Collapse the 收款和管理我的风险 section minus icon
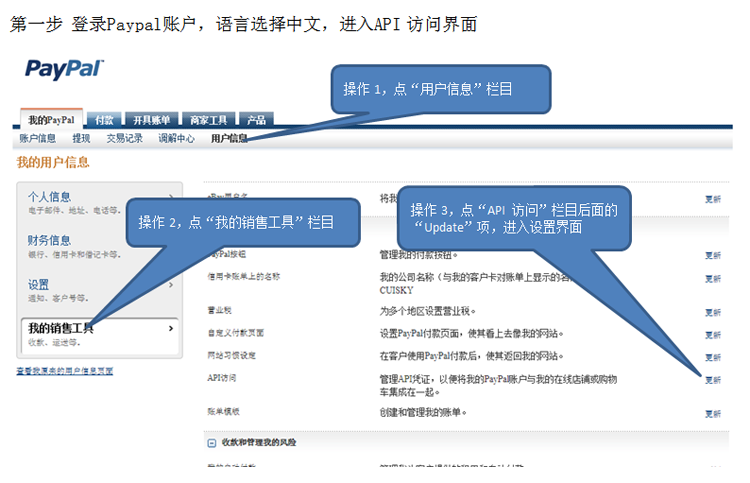The height and width of the screenshot is (483, 750). (x=212, y=443)
